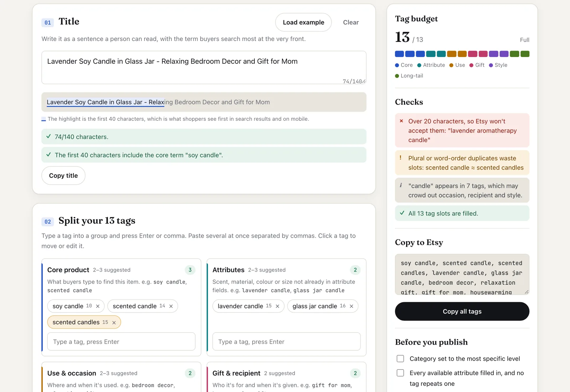The image size is (570, 392).
Task: Remove the "scented candle" tag
Action: pyautogui.click(x=171, y=306)
